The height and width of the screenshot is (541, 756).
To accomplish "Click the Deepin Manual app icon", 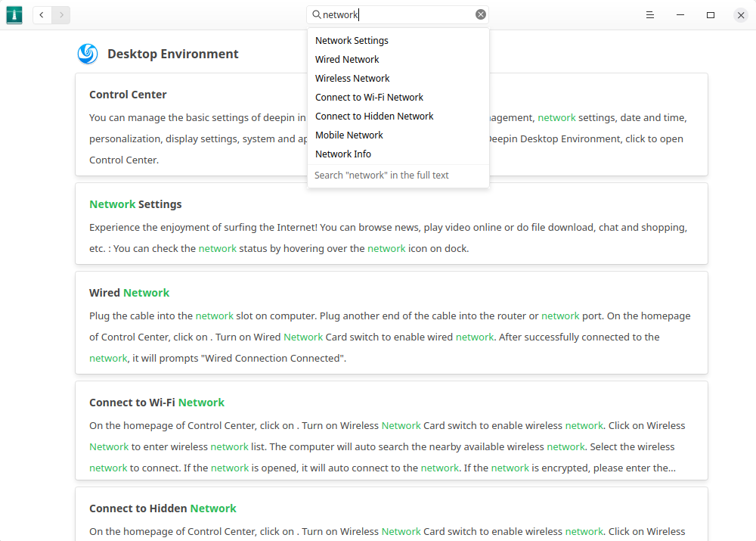I will pos(14,15).
